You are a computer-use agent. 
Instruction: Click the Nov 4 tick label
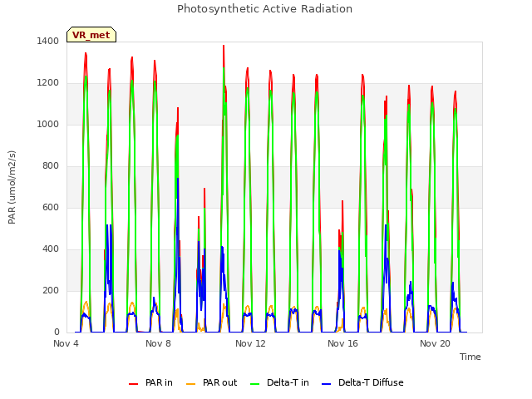pyautogui.click(x=66, y=343)
